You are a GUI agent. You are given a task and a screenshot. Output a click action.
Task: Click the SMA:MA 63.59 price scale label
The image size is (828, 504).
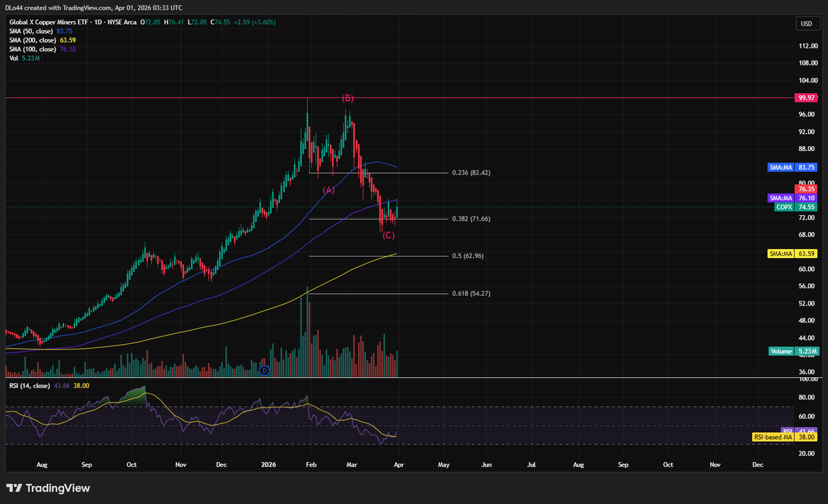click(793, 254)
